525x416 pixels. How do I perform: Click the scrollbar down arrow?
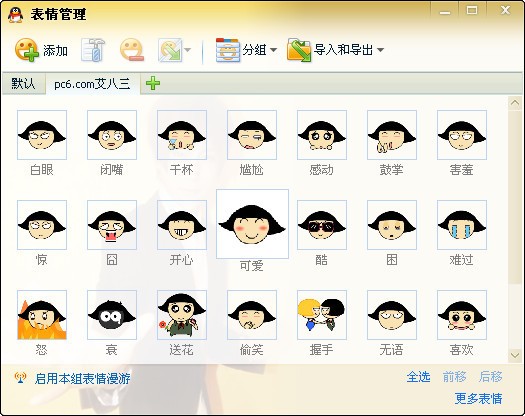(x=515, y=355)
